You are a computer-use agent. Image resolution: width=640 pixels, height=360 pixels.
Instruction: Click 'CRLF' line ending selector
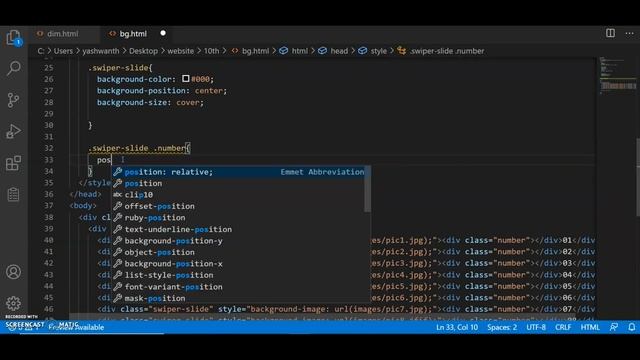[563, 327]
